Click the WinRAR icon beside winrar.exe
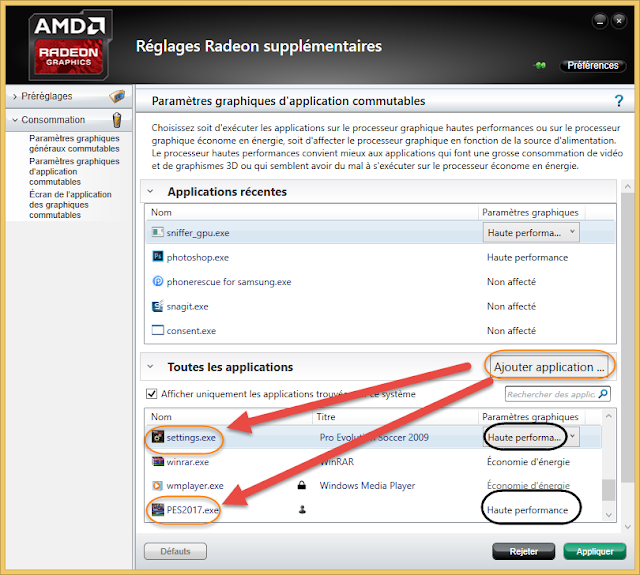Screen dimensions: 640x575 158,461
